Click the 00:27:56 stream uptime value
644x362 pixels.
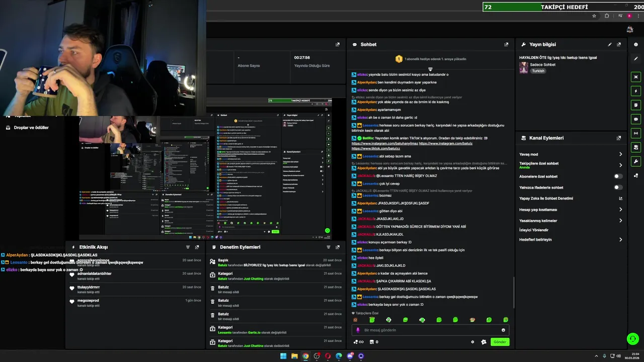click(x=302, y=57)
